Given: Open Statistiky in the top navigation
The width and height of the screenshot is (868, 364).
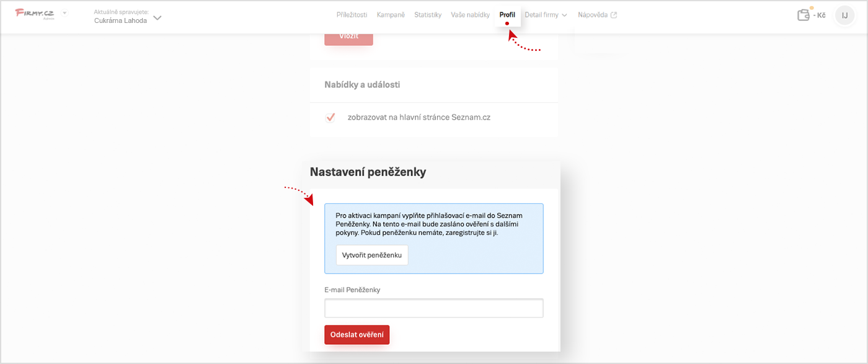Looking at the screenshot, I should tap(428, 15).
